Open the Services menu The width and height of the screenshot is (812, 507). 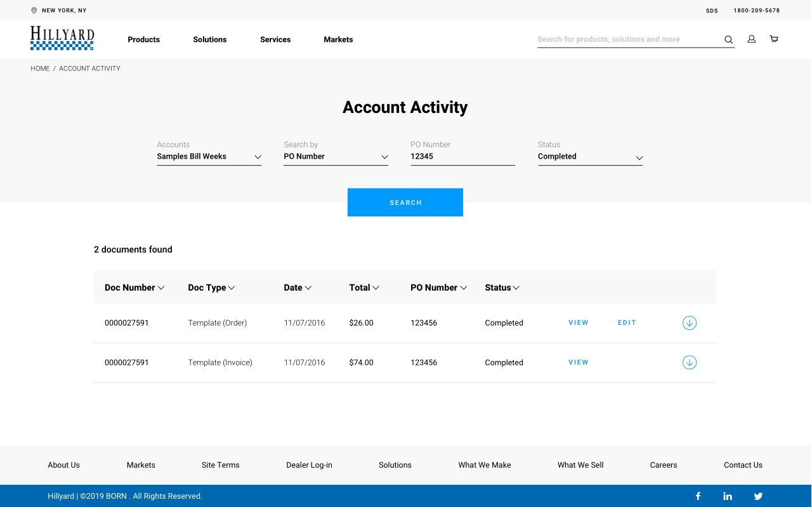(275, 39)
